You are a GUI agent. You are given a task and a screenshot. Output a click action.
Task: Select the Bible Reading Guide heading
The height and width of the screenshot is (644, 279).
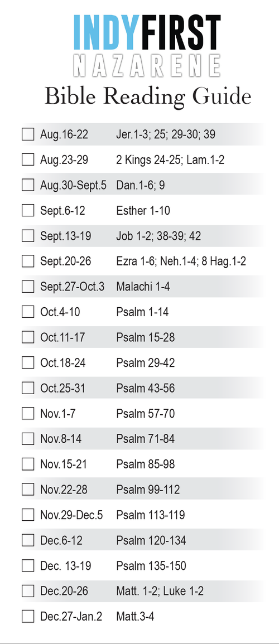coord(147,98)
